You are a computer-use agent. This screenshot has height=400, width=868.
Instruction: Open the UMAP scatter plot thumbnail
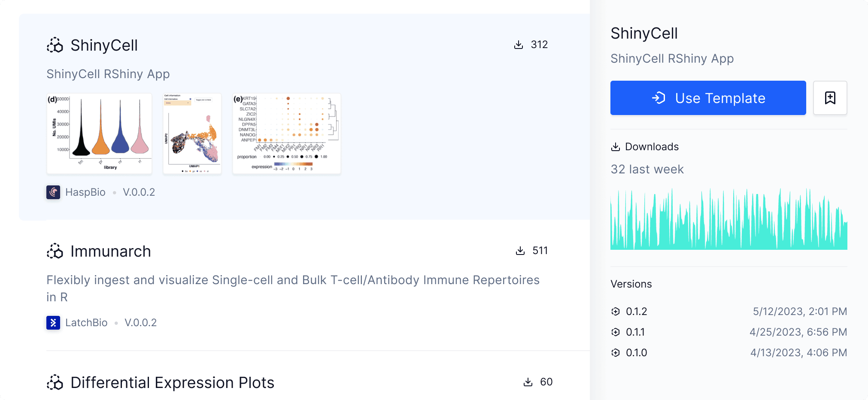pos(192,133)
